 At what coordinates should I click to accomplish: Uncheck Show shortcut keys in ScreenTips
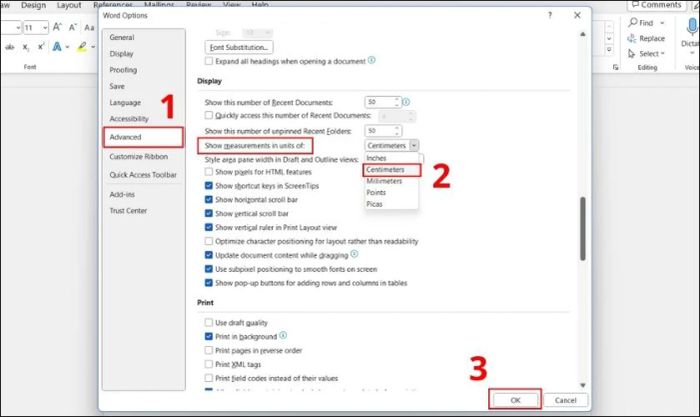coord(208,185)
